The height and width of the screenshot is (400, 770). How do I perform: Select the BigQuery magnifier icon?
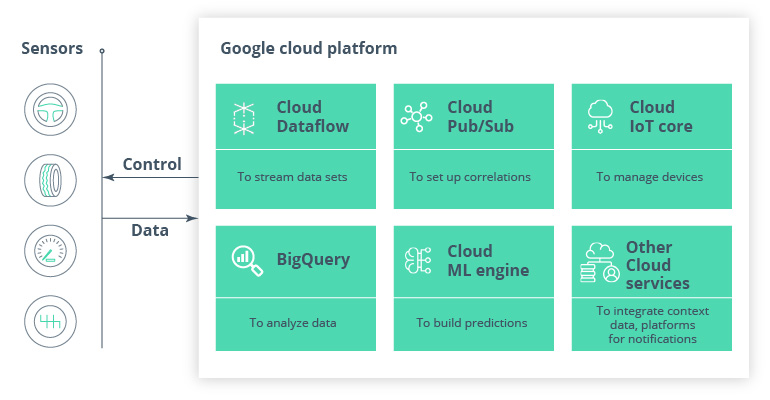(x=243, y=259)
